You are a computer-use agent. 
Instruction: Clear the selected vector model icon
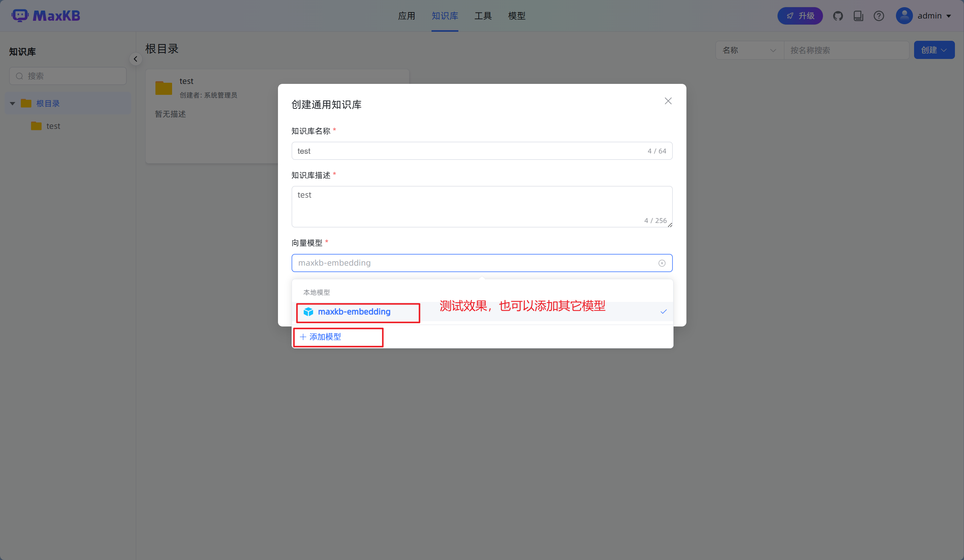[x=662, y=263]
